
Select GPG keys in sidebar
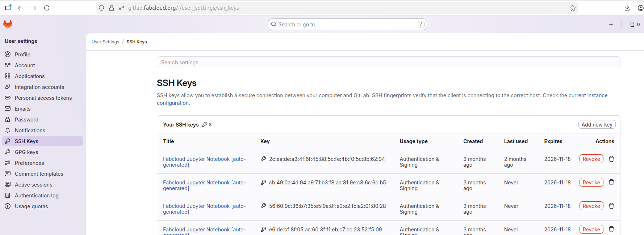click(26, 152)
